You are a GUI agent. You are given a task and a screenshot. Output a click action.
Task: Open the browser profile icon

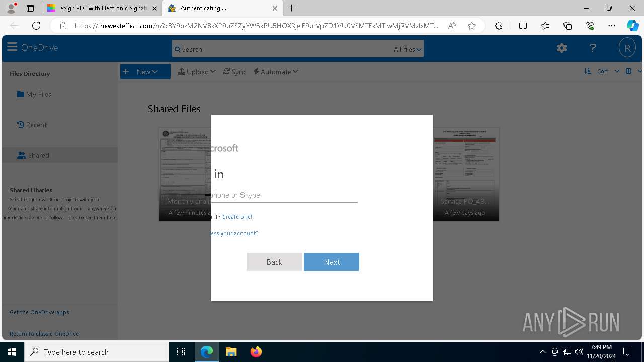click(11, 8)
